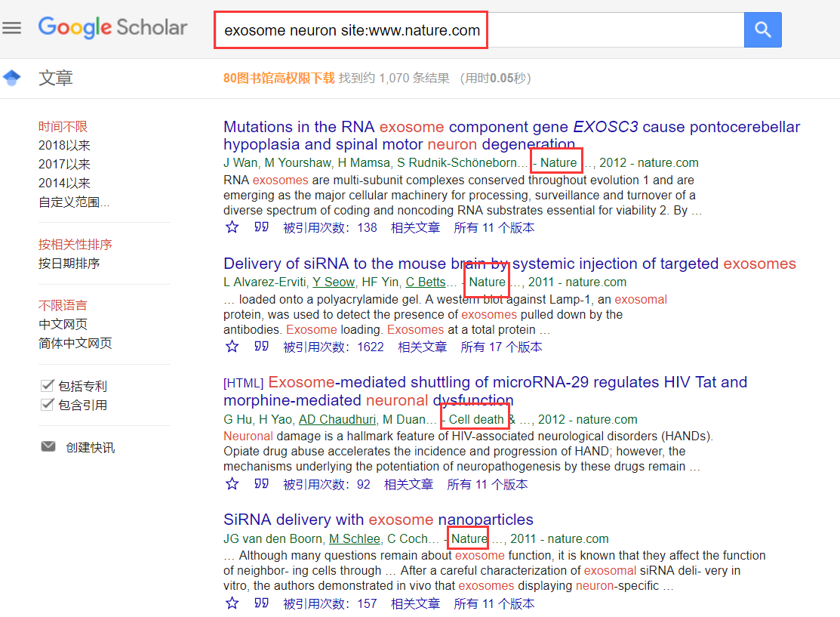Toggle the 包括专利 checkbox
This screenshot has height=617, width=840.
[x=47, y=385]
